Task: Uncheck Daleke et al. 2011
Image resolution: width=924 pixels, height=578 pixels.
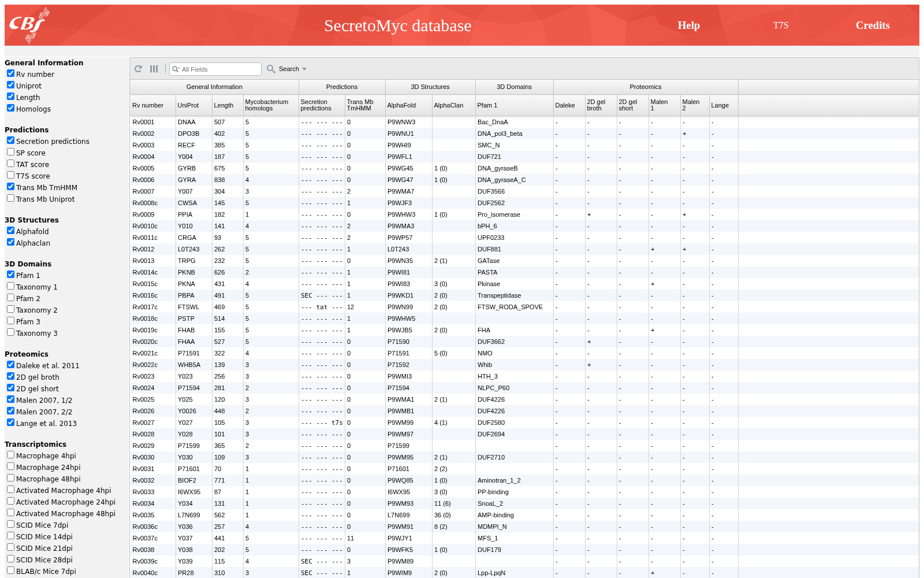Action: pos(10,365)
